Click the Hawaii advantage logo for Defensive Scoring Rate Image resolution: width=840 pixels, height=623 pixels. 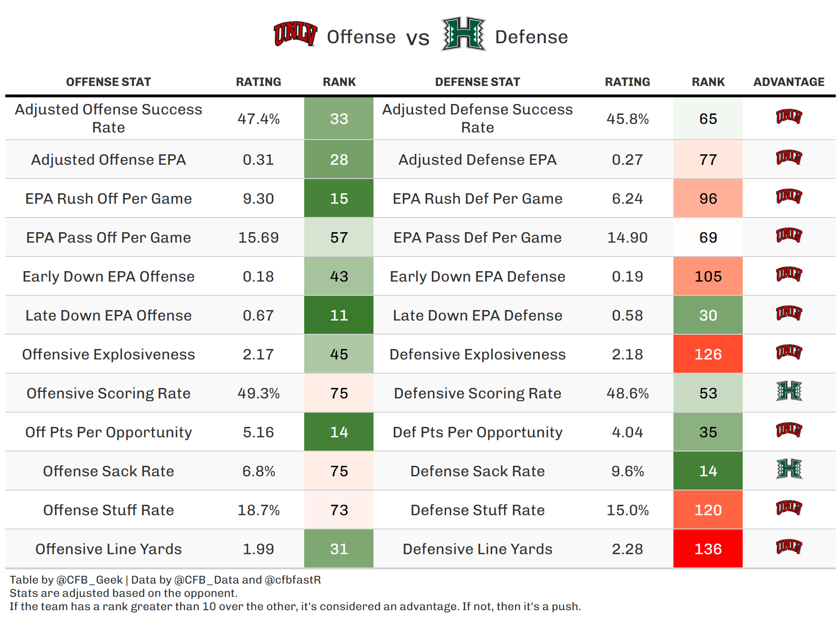point(789,392)
